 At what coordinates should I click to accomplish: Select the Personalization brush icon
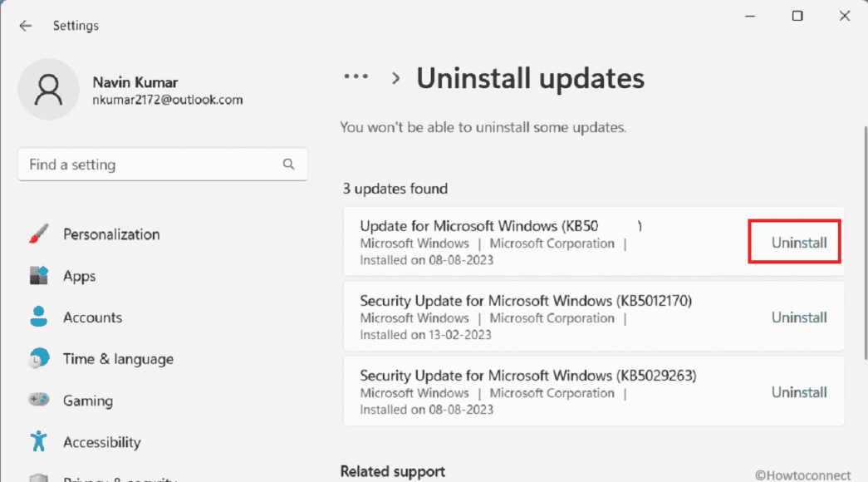pyautogui.click(x=37, y=234)
